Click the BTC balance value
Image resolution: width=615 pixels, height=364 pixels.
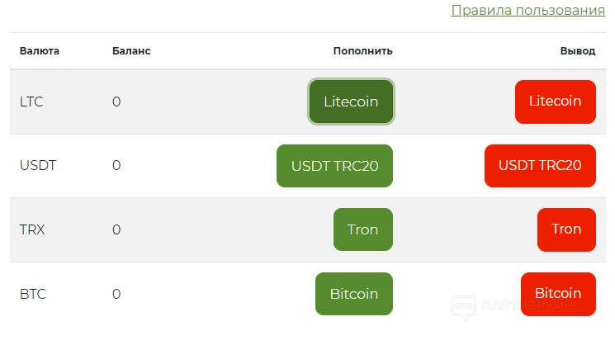pos(116,294)
